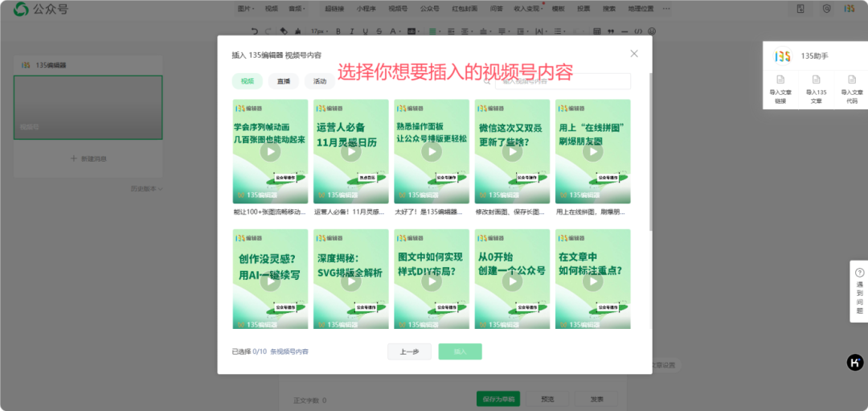Toggle italic I icon in editor toolbar
This screenshot has height=411, width=868.
351,31
